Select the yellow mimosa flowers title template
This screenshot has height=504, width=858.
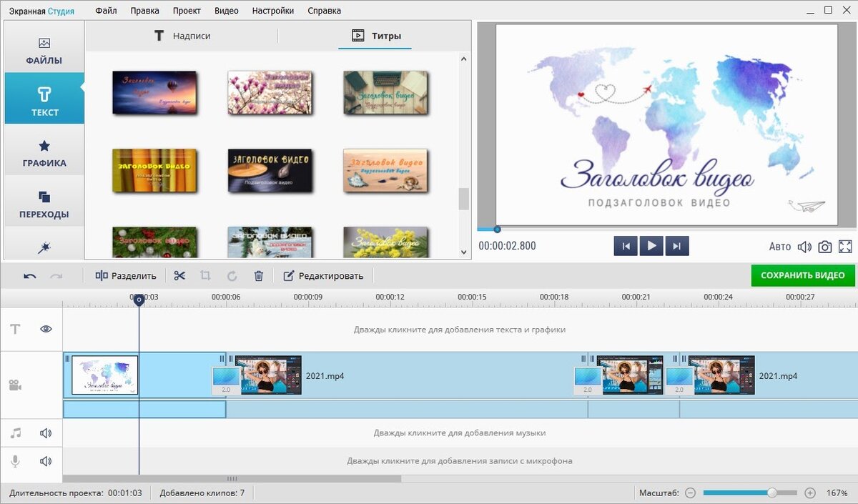385,243
